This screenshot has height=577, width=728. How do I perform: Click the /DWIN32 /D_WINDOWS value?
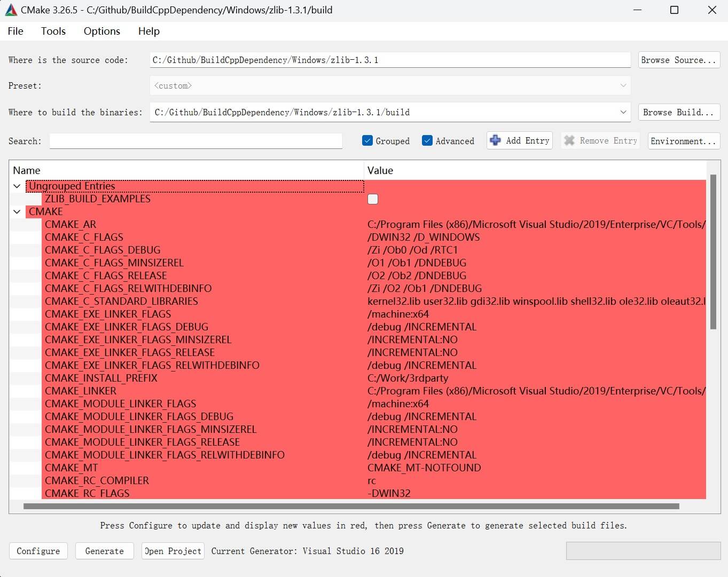coord(424,238)
